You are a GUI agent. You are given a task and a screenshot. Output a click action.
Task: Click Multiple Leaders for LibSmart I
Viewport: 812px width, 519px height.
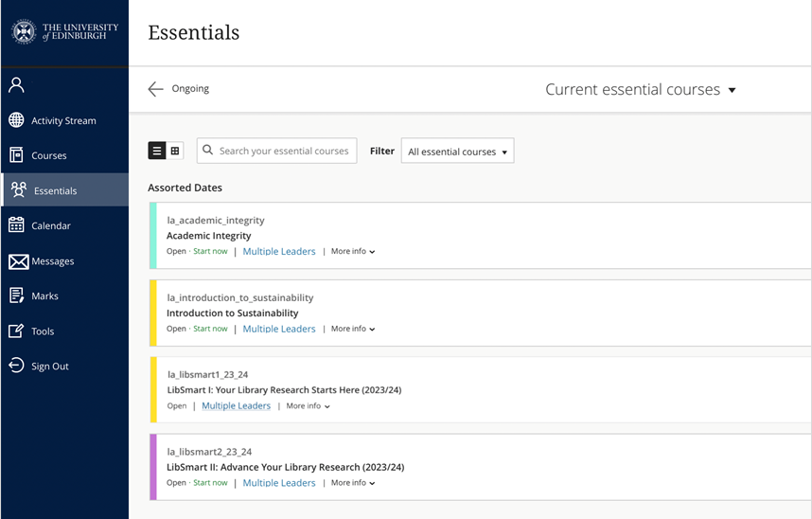coord(237,405)
